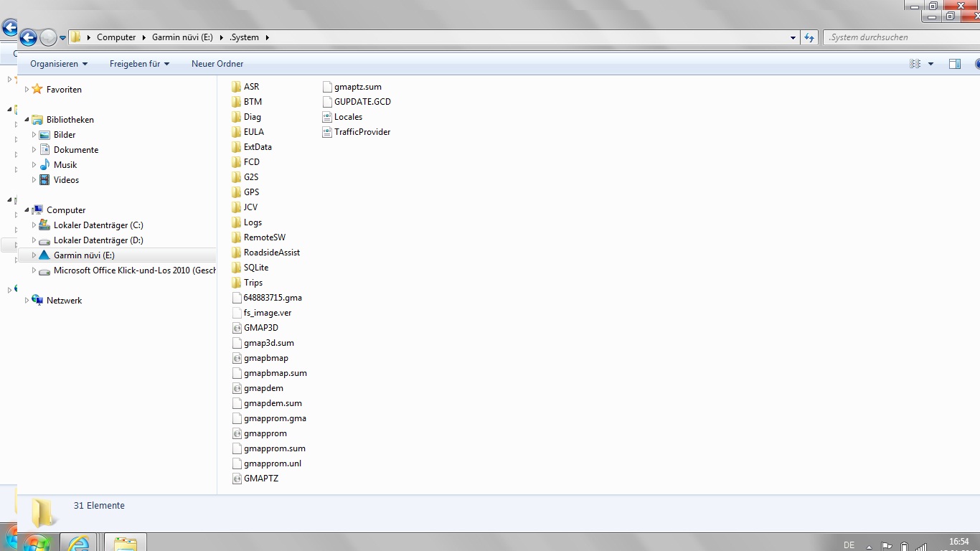The image size is (980, 551).
Task: Select the TrafficProvider file
Action: pos(357,132)
